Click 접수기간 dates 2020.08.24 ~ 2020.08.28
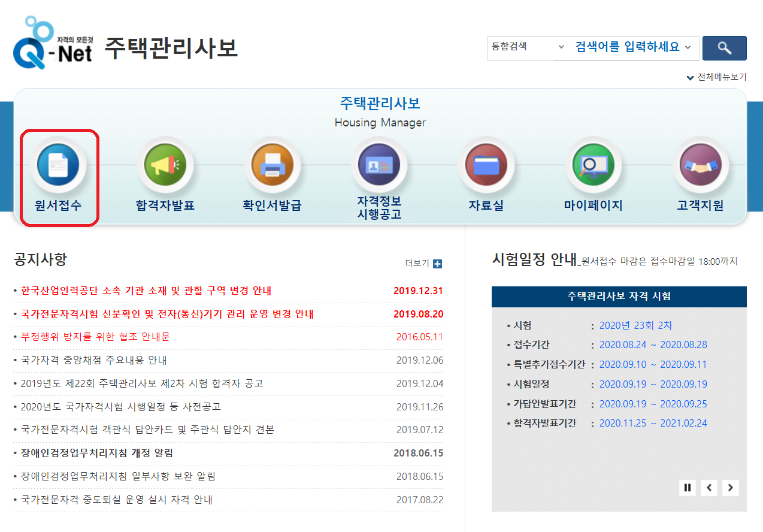Screen dimensions: 763x532 pos(653,344)
